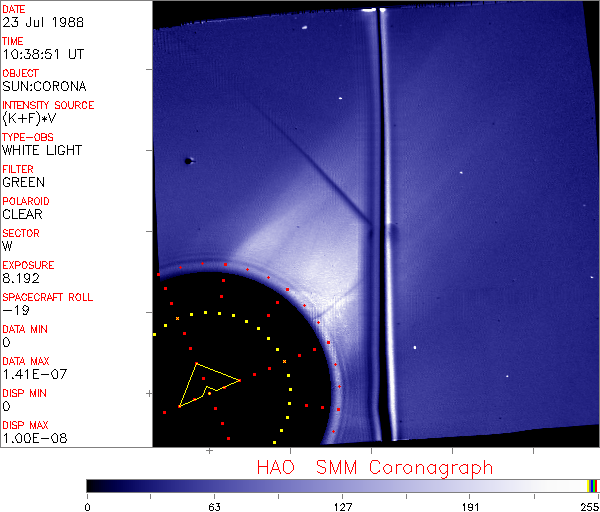
Task: Click the SPACECRAFT ROLL label
Action: [x=47, y=297]
